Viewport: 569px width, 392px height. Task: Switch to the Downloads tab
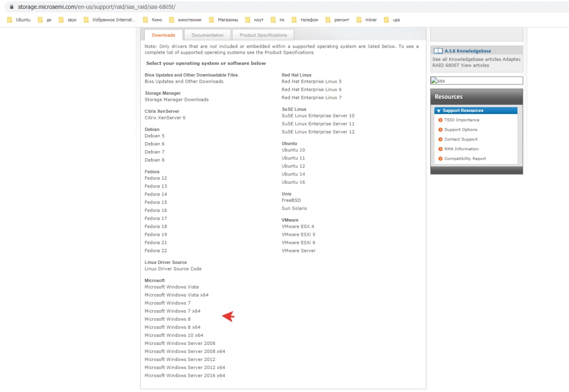point(163,35)
